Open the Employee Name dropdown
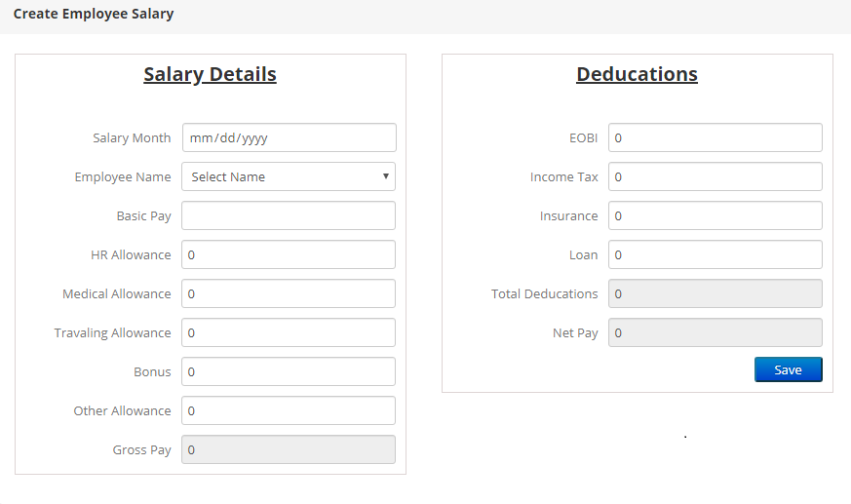This screenshot has width=851, height=504. tap(289, 176)
